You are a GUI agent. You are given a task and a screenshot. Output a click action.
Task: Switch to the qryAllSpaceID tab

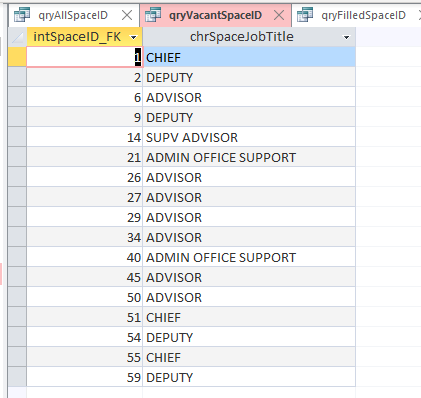pyautogui.click(x=73, y=15)
